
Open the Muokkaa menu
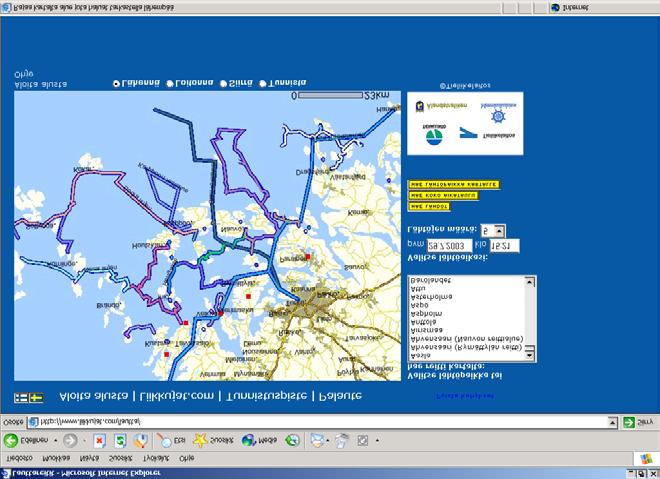(x=56, y=458)
